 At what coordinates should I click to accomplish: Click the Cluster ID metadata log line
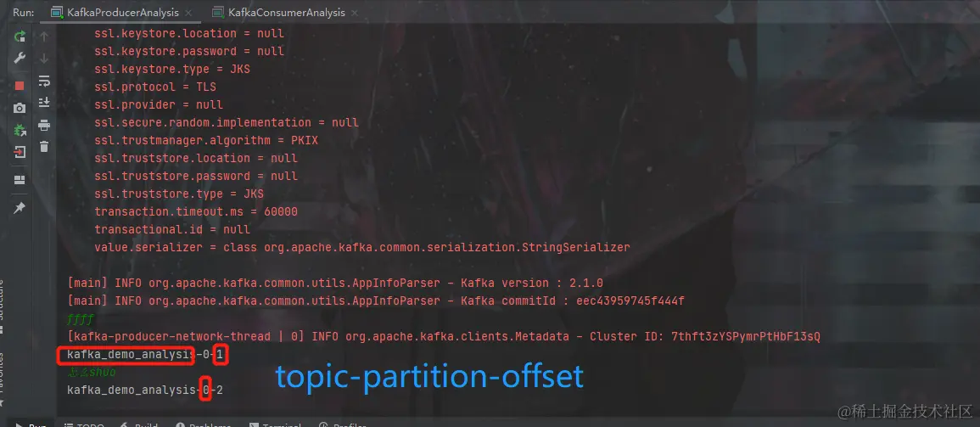[x=444, y=336]
